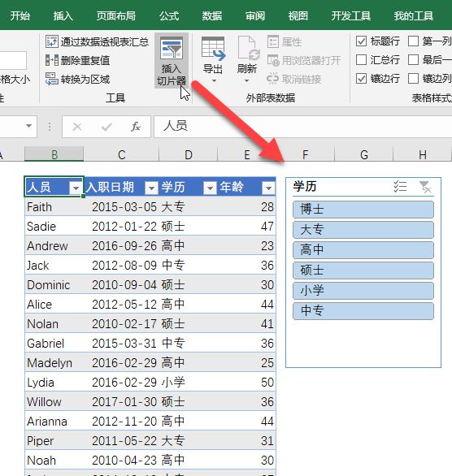Viewport: 452px width, 476px height.
Task: Click Convert to Range (转换为区域) icon
Action: pyautogui.click(x=52, y=79)
